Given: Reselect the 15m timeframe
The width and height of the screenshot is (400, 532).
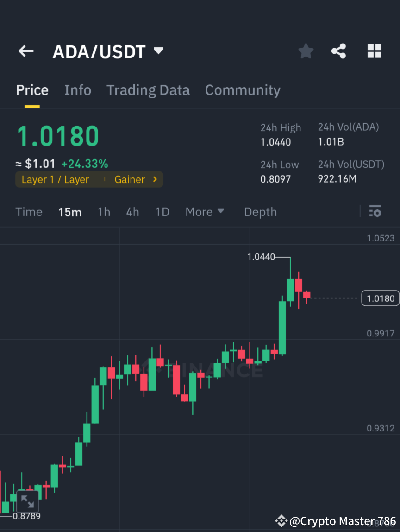Looking at the screenshot, I should coord(70,211).
